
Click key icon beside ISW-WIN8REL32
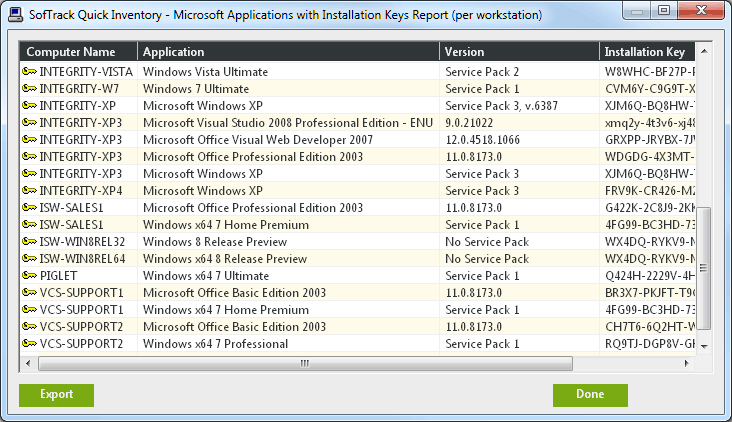(29, 242)
